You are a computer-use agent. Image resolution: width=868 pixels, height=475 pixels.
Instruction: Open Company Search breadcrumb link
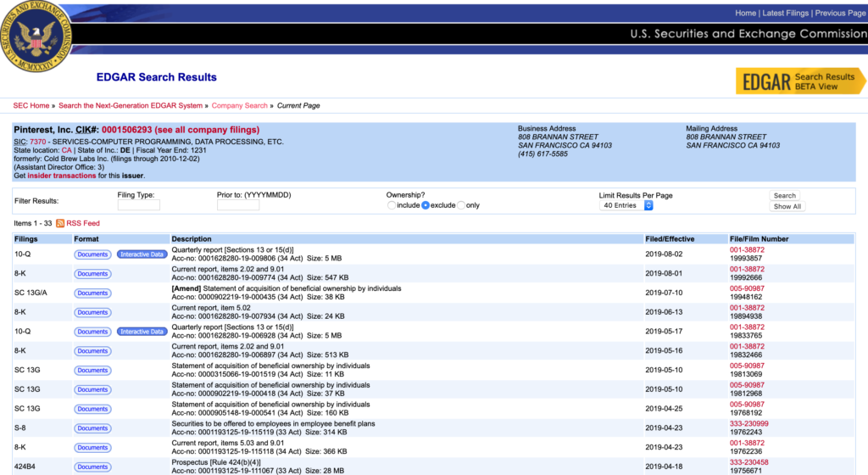click(x=239, y=105)
